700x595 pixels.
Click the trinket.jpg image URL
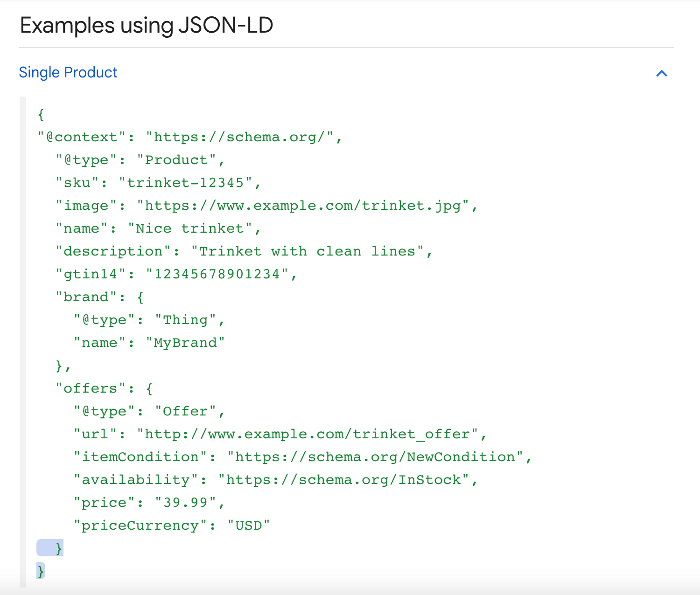tap(303, 206)
